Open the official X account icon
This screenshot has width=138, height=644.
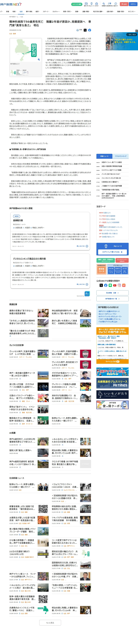click(x=101, y=285)
